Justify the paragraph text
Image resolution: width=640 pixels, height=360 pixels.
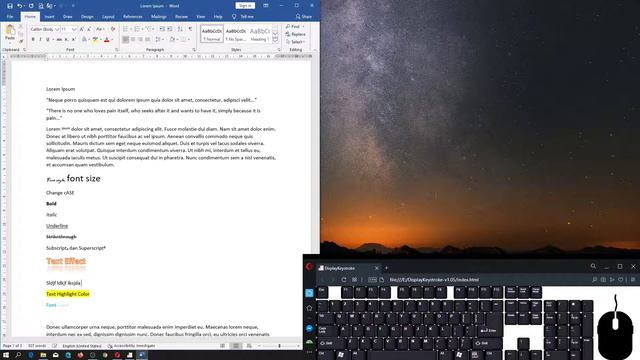coord(148,40)
